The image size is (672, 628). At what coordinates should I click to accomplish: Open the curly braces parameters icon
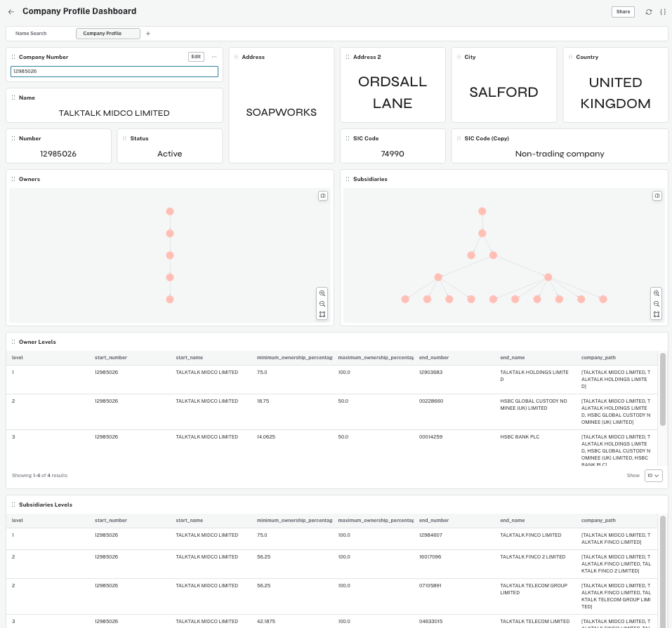[x=662, y=12]
